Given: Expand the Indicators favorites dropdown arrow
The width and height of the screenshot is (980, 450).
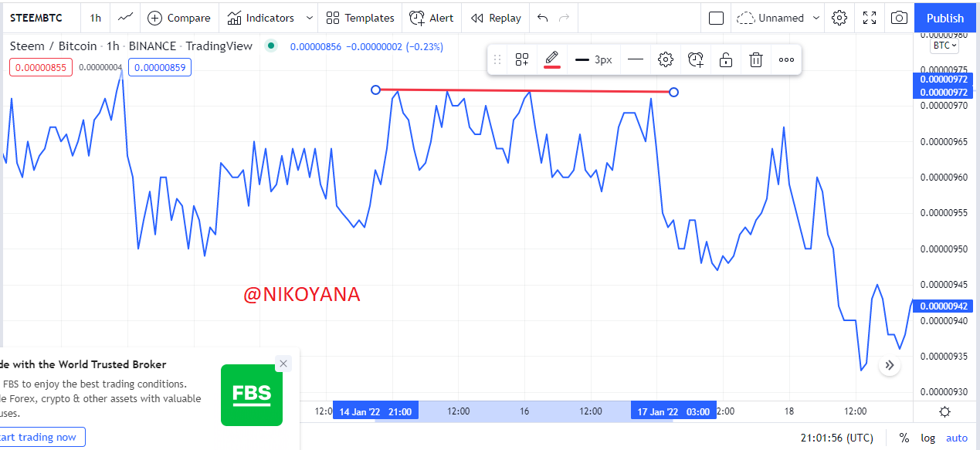Looking at the screenshot, I should tap(310, 18).
